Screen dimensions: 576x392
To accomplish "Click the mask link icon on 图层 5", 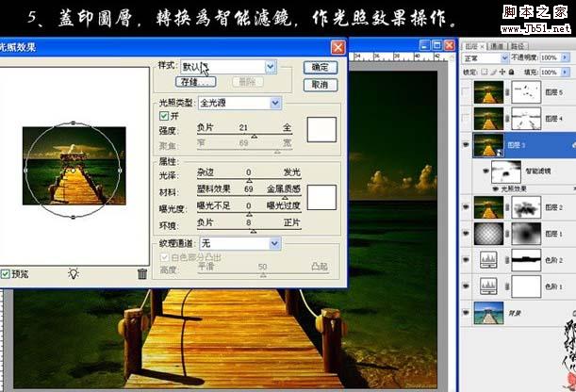I will 507,92.
